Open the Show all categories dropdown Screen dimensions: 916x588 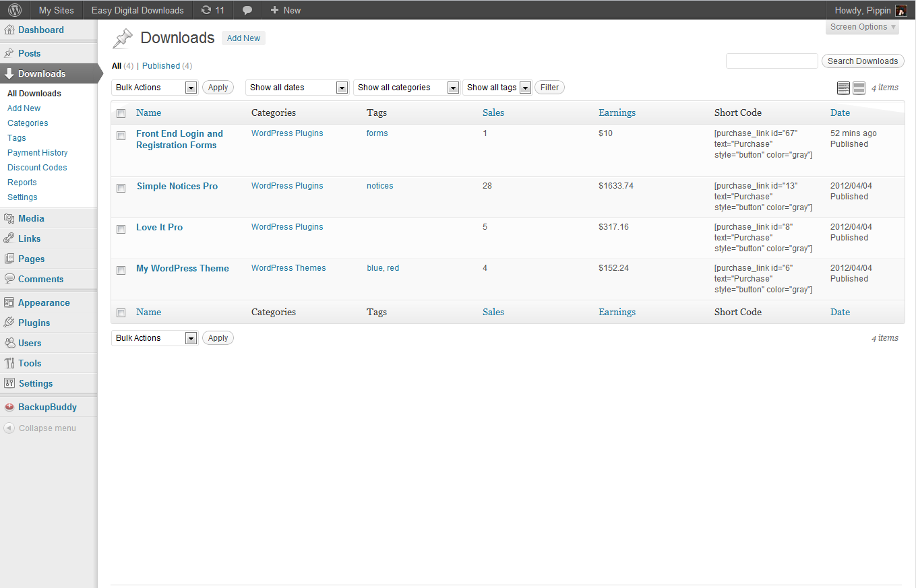(x=406, y=88)
